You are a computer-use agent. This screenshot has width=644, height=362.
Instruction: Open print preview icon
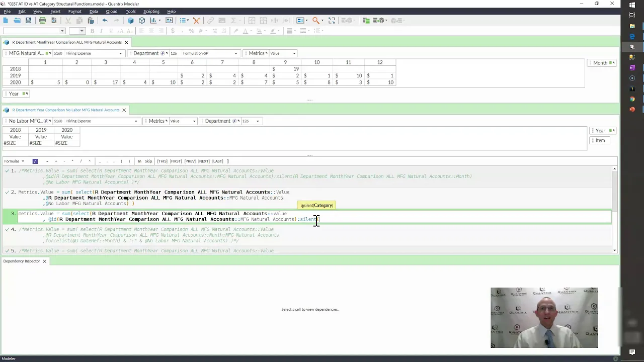pyautogui.click(x=54, y=21)
